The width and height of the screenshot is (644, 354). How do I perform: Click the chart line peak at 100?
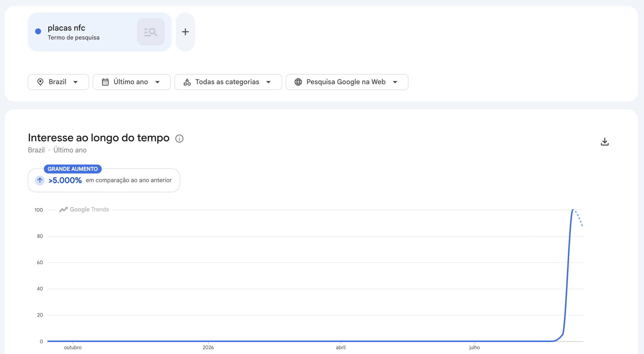click(573, 210)
